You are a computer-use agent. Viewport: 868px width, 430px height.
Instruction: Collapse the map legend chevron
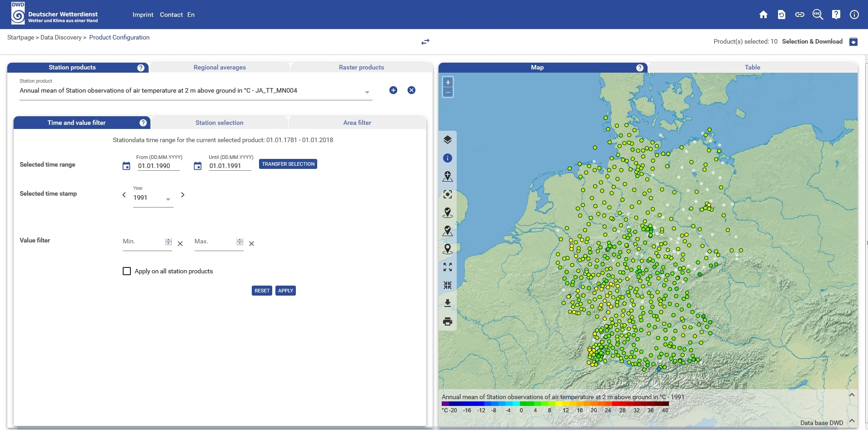coord(852,395)
